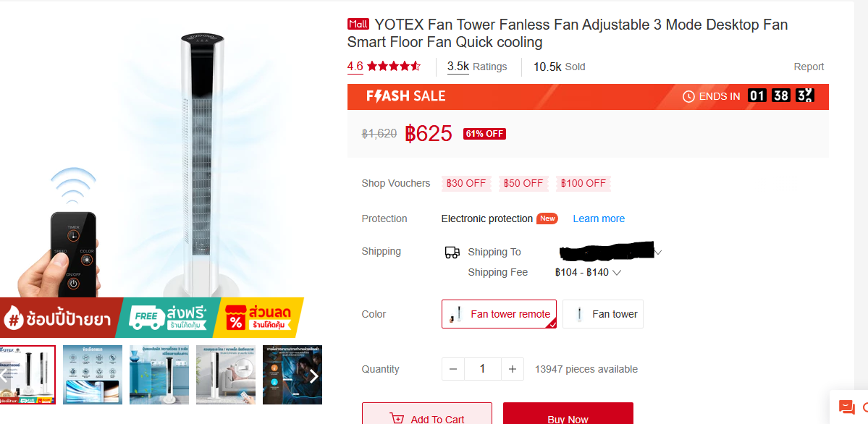This screenshot has height=424, width=868.
Task: Select the Fan tower remote color option
Action: tap(499, 314)
